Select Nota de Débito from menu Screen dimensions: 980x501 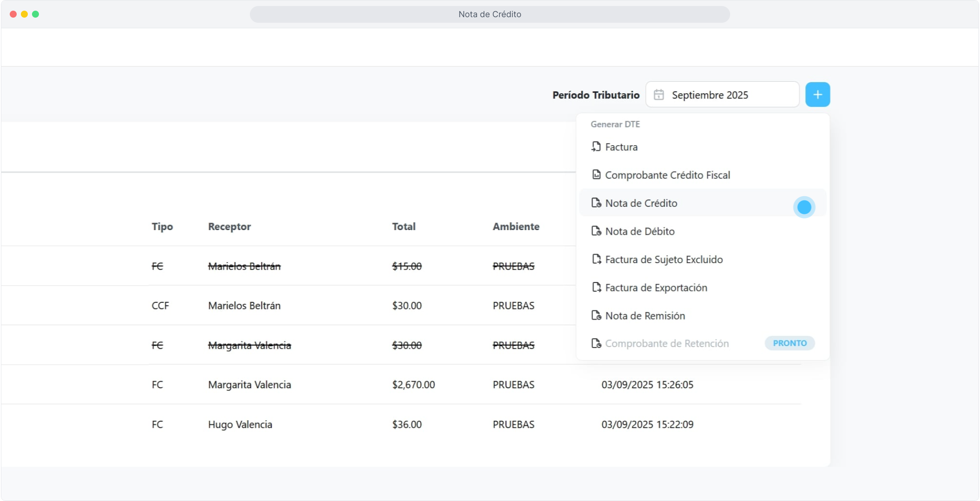pyautogui.click(x=640, y=231)
